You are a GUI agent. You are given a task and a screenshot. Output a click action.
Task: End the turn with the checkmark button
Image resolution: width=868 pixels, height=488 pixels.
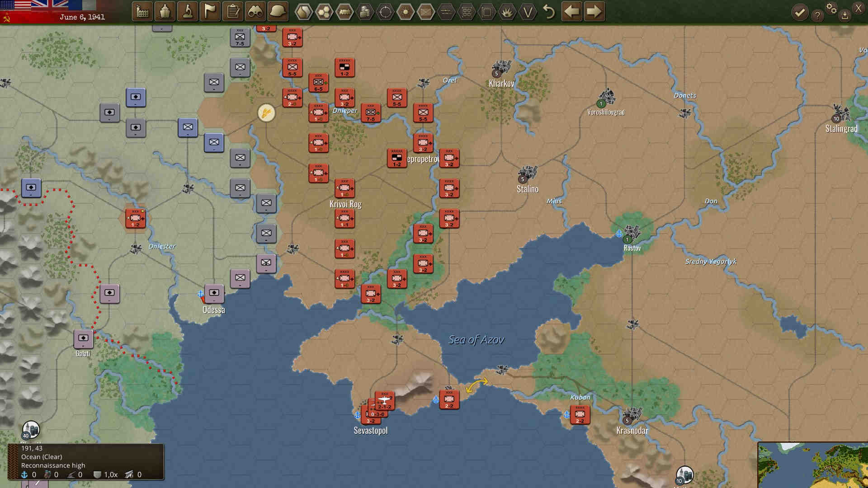coord(800,11)
